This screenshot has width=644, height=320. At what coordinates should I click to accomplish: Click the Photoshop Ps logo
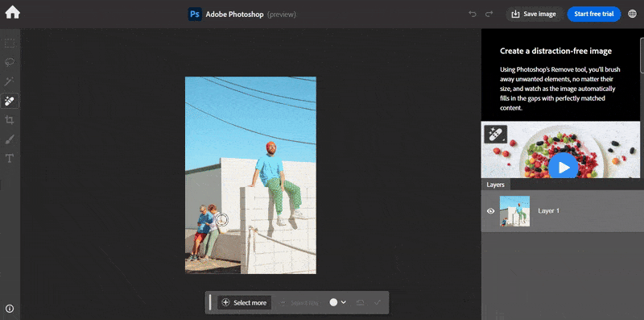195,15
